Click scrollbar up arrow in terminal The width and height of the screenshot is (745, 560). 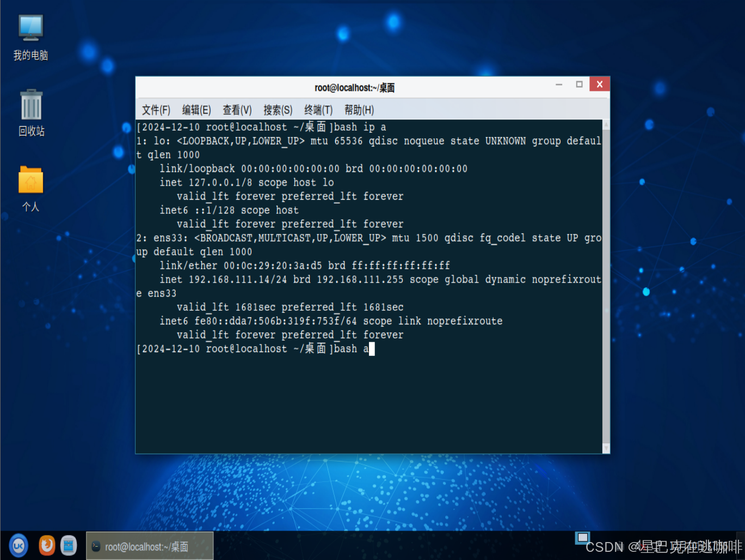(606, 125)
